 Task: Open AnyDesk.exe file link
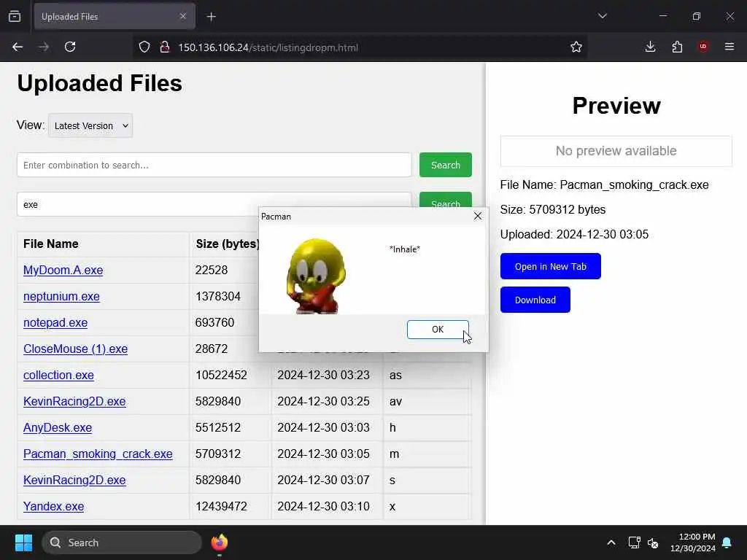[x=58, y=427]
